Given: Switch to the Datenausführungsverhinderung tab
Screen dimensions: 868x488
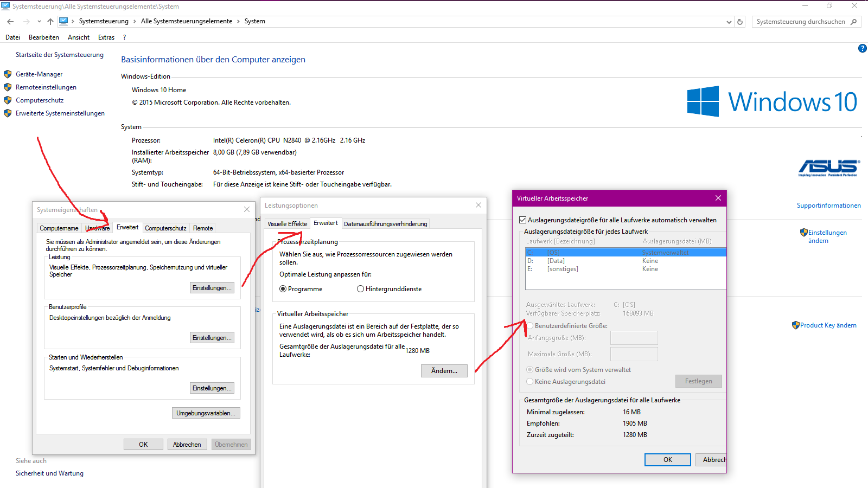Looking at the screenshot, I should pos(386,224).
